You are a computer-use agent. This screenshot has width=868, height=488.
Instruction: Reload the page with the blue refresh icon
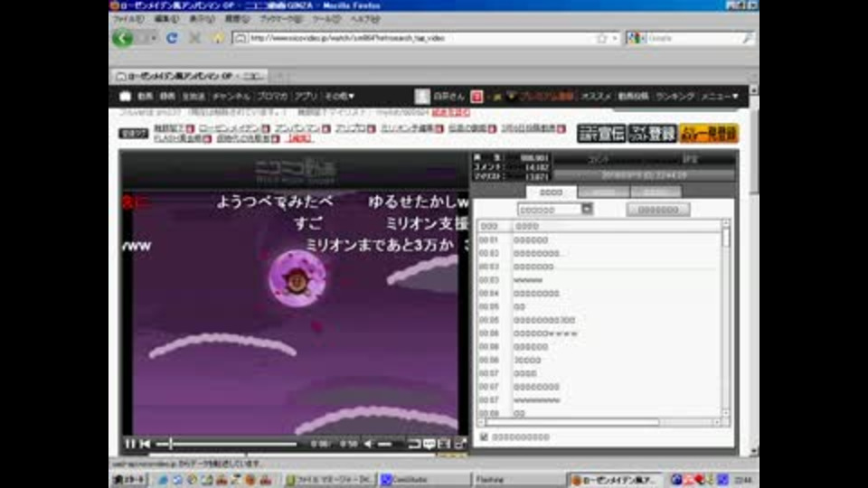click(172, 38)
